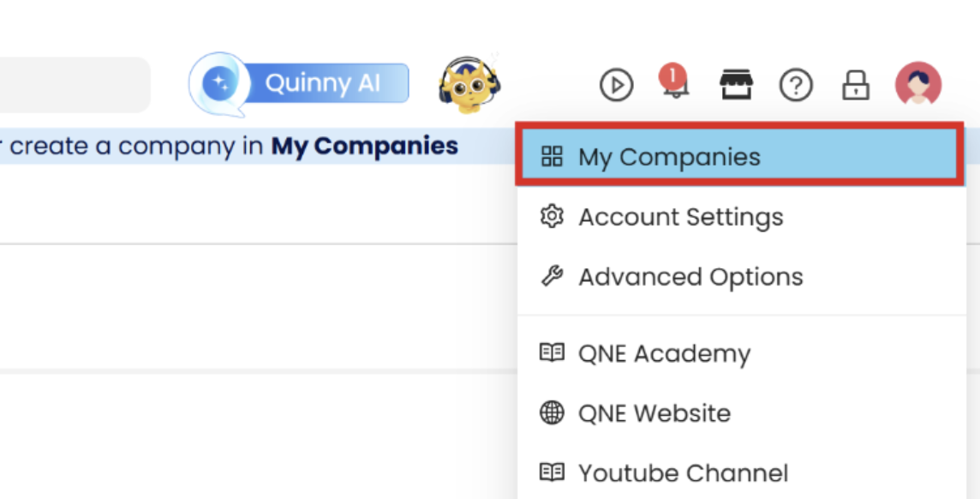Screen dimensions: 980x499
Task: Click the Quinny AI chat bubble icon
Action: point(220,84)
